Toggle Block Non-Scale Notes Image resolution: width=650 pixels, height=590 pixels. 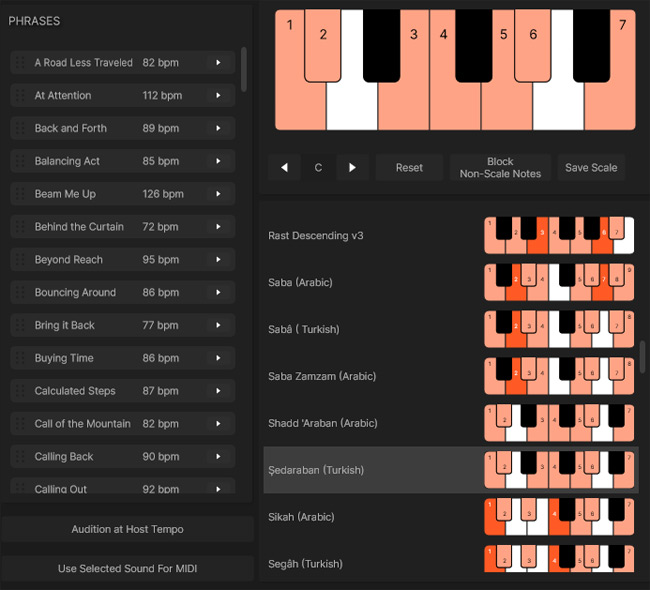[500, 168]
